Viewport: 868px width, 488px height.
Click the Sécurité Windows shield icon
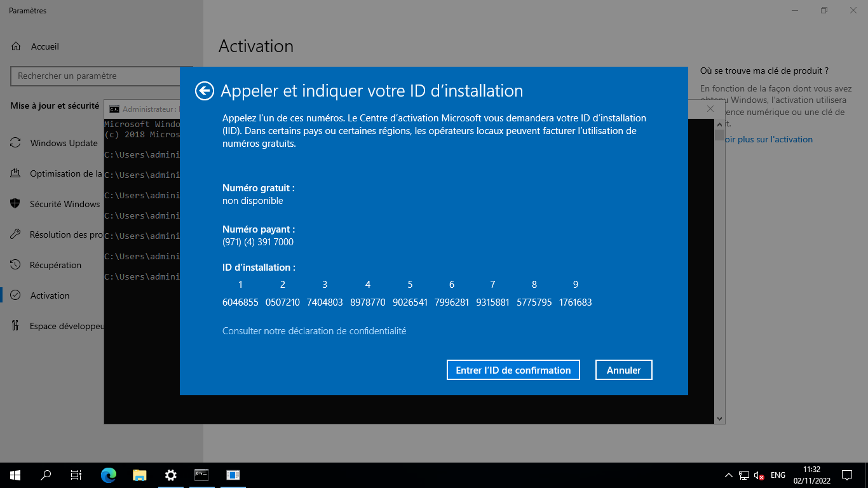(15, 204)
